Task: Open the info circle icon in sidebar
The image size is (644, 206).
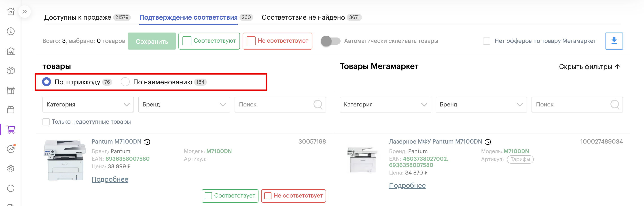Action: pos(11,31)
